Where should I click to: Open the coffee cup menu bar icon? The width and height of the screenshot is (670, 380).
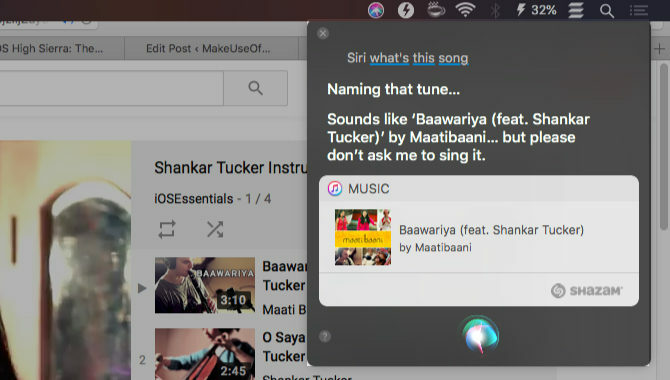(x=436, y=9)
